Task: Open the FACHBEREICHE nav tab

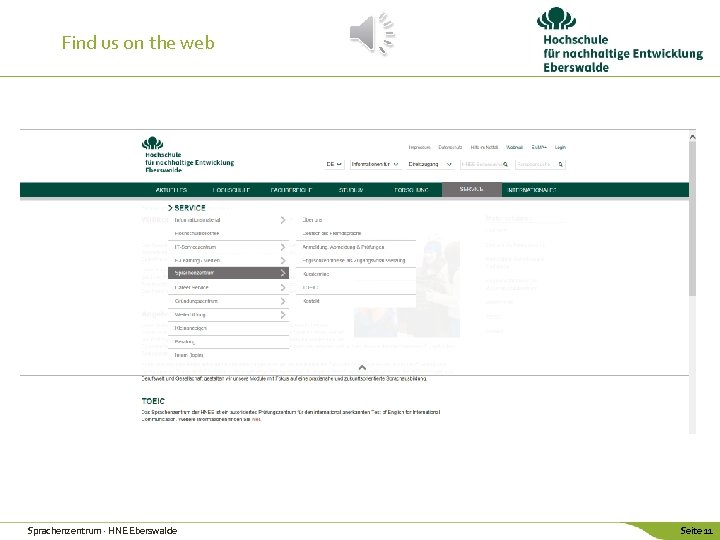Action: click(291, 190)
